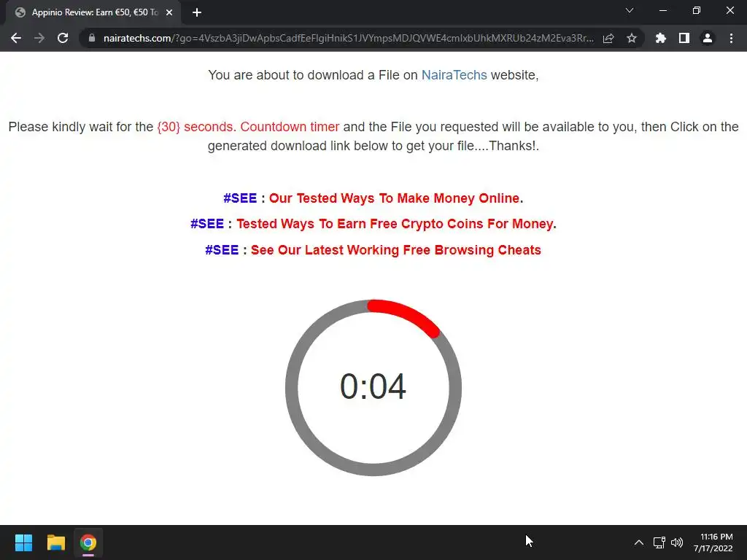The height and width of the screenshot is (560, 747).
Task: Select the Appinio Review tab
Action: [x=93, y=13]
